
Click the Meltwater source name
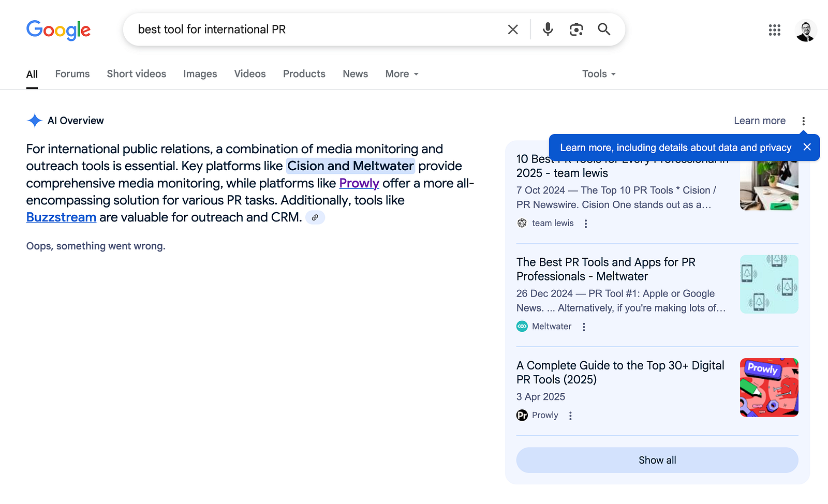point(552,327)
